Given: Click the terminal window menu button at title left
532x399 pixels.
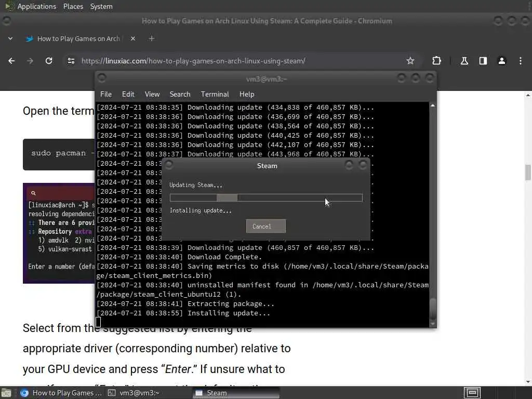Looking at the screenshot, I should click(102, 78).
